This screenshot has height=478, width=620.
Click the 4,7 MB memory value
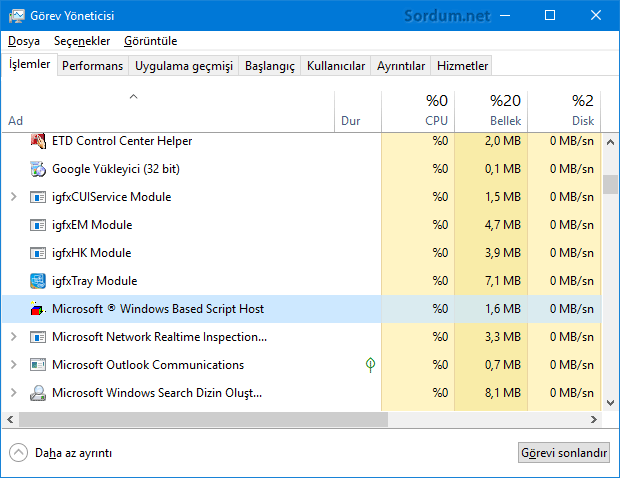(503, 225)
